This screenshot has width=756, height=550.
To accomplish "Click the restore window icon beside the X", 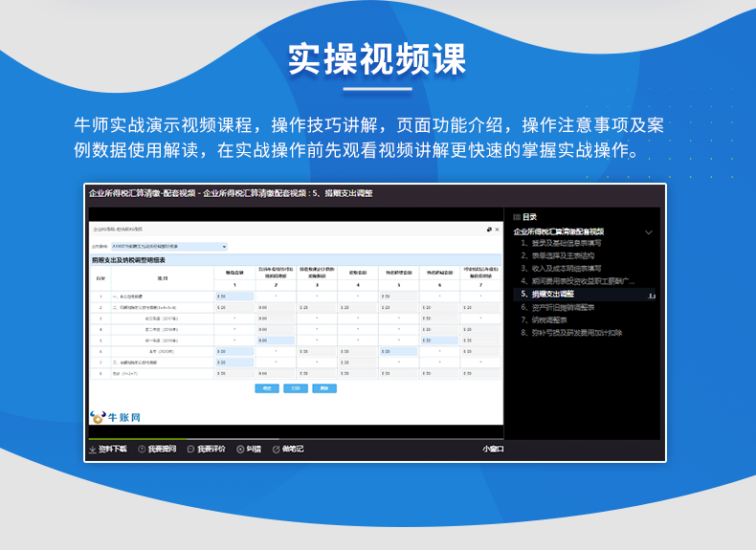I will tap(489, 230).
